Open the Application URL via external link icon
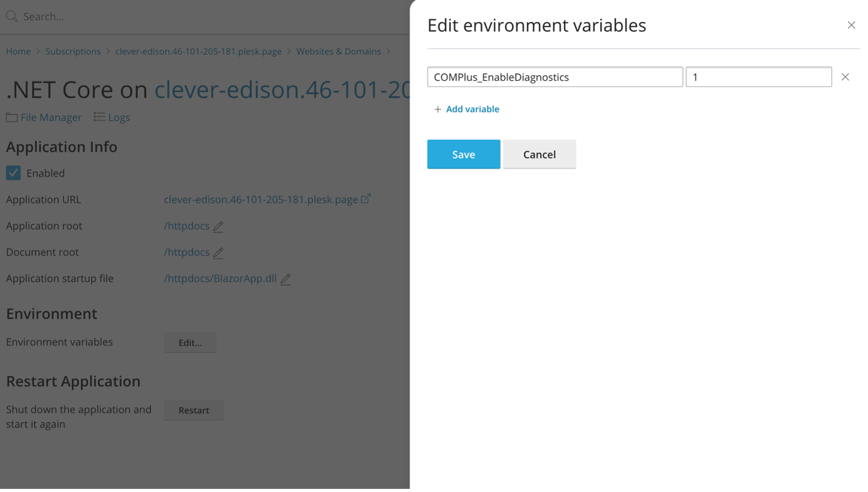Viewport: 868px width, 492px height. 366,199
